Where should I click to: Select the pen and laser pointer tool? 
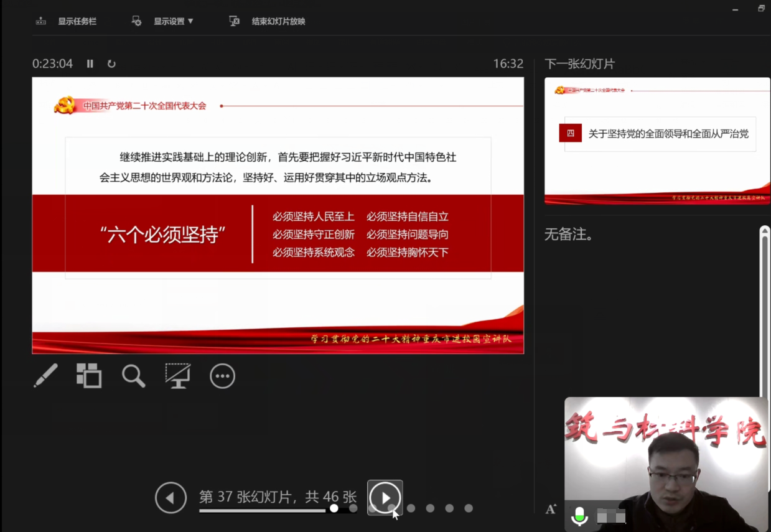point(45,376)
